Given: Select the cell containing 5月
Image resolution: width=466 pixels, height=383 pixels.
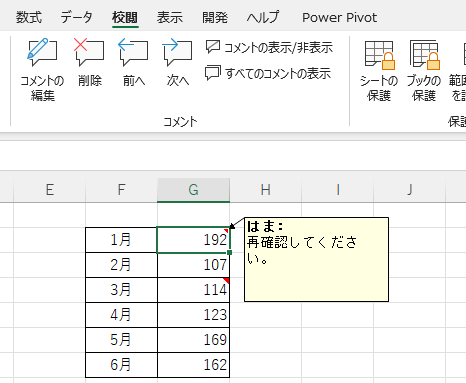Looking at the screenshot, I should point(121,340).
